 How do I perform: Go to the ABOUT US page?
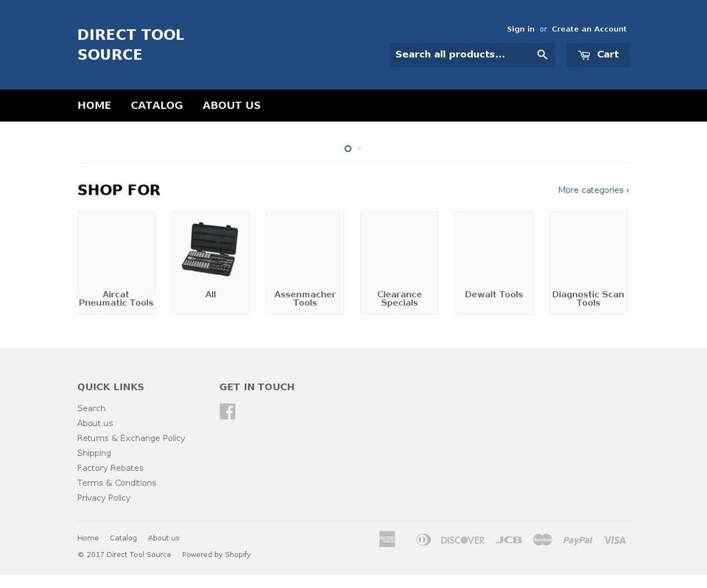[x=231, y=105]
